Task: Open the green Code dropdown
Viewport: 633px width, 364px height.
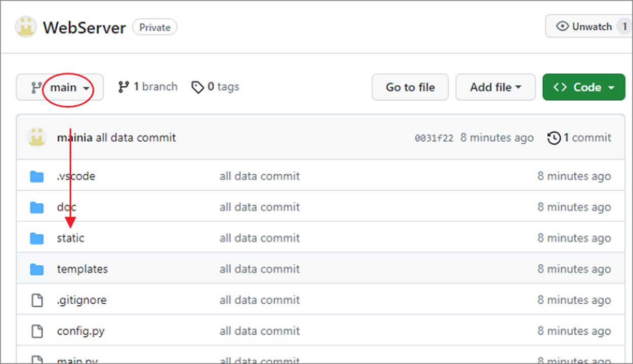Action: pyautogui.click(x=584, y=87)
